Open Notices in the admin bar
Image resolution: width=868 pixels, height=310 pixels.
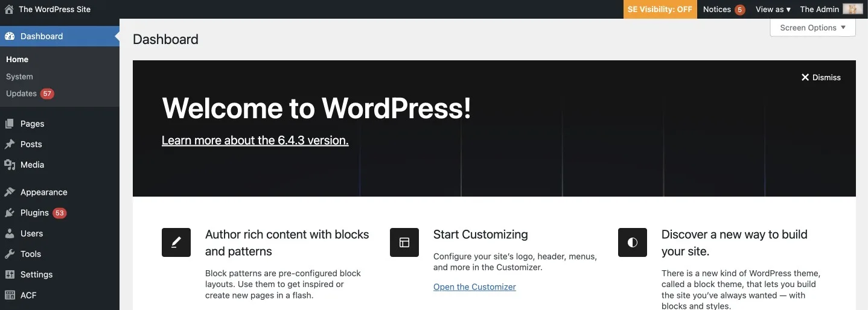pyautogui.click(x=724, y=9)
